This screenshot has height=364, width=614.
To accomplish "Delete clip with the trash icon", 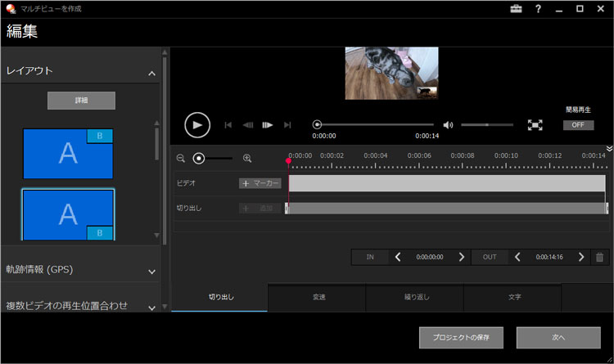I will 600,257.
